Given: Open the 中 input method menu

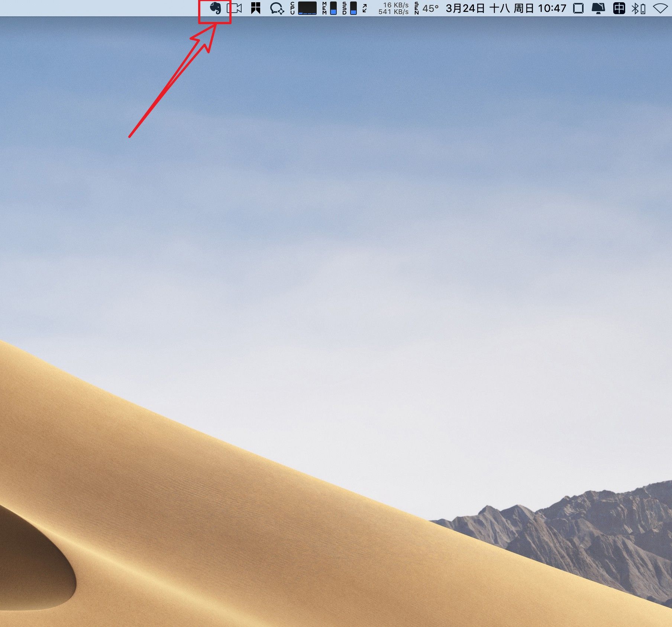Looking at the screenshot, I should point(619,8).
